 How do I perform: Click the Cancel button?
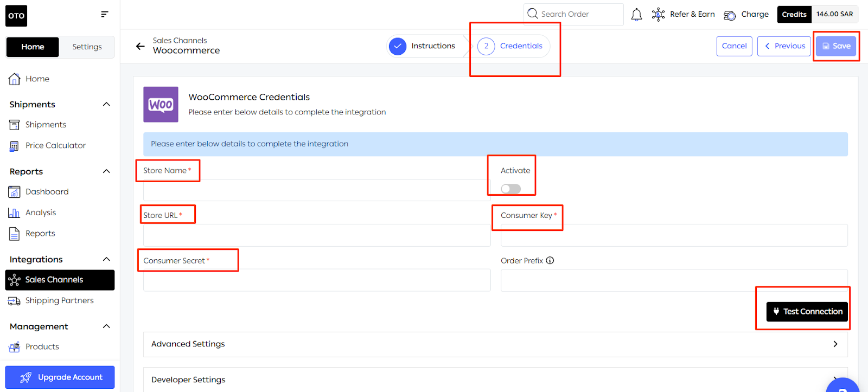pos(734,46)
